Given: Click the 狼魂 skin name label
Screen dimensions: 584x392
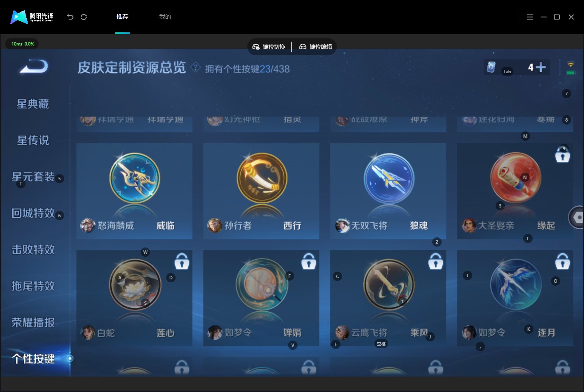Looking at the screenshot, I should coord(419,226).
